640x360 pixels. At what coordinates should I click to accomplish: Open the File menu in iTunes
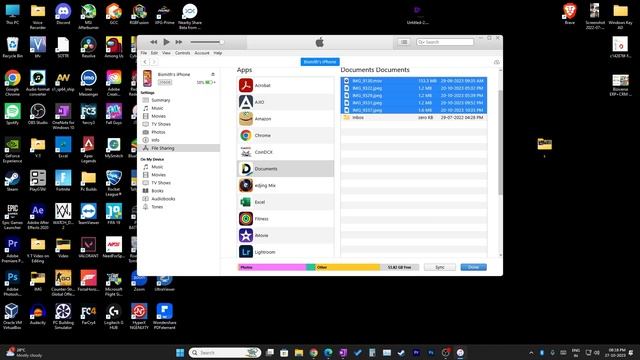coord(144,53)
